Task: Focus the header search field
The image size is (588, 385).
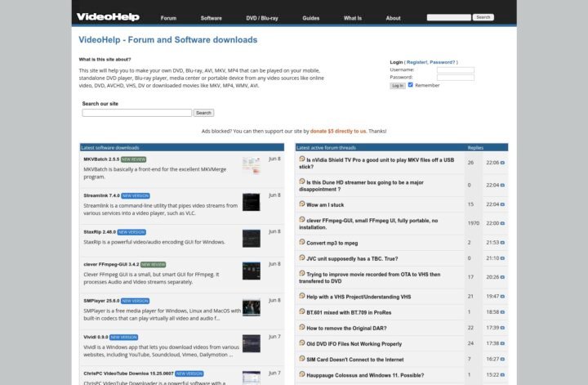Action: click(449, 17)
